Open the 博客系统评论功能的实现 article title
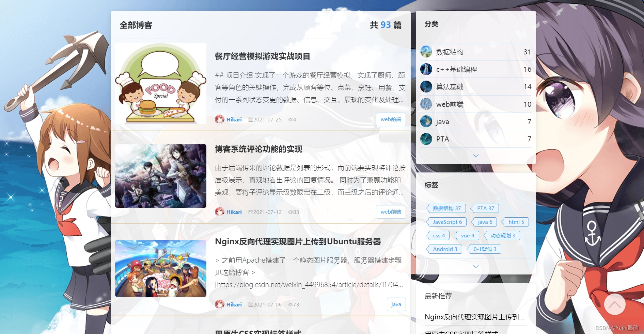This screenshot has width=644, height=334. coord(258,149)
